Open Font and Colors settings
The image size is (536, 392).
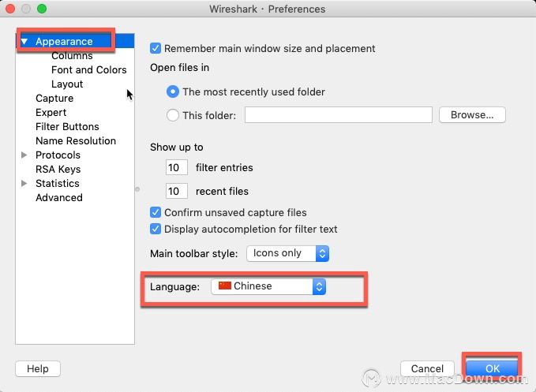coord(89,69)
